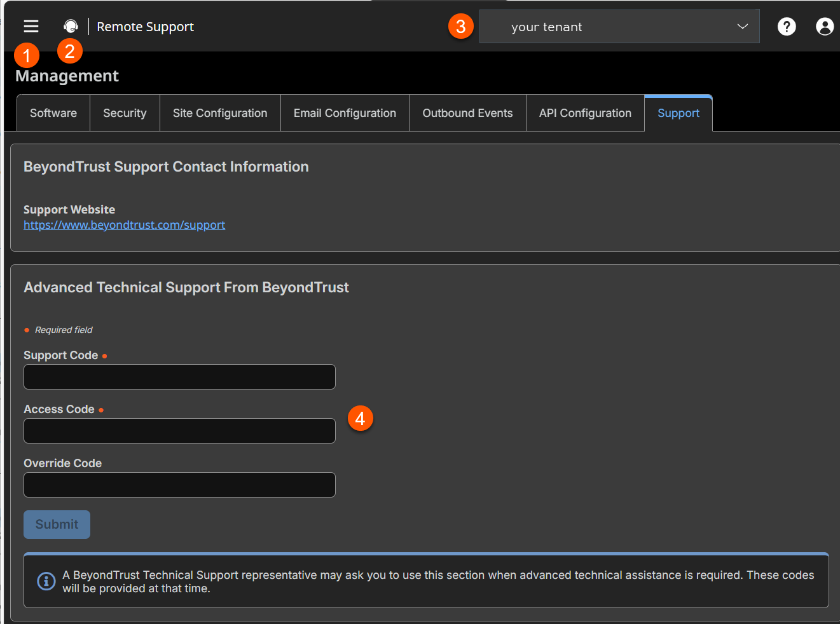Open the Site Configuration tab

[x=220, y=113]
